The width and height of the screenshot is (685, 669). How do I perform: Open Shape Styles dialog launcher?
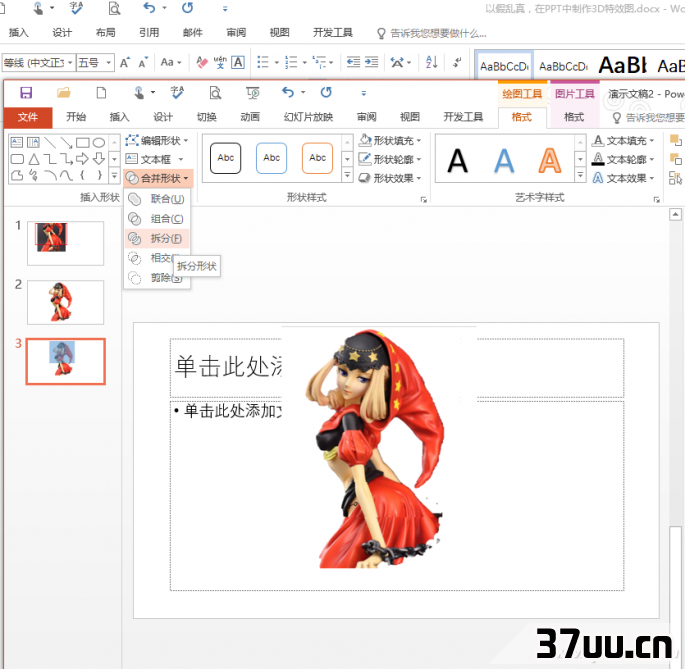(x=423, y=200)
